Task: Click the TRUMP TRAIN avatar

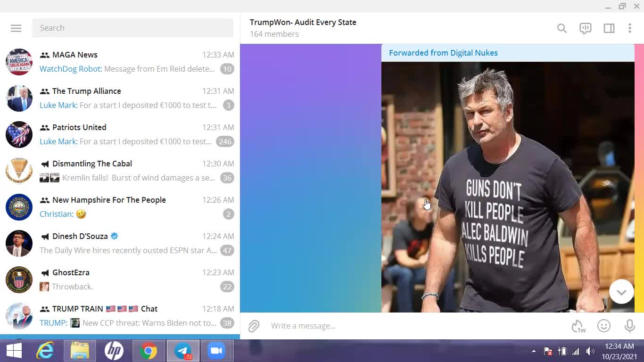Action: pyautogui.click(x=19, y=316)
